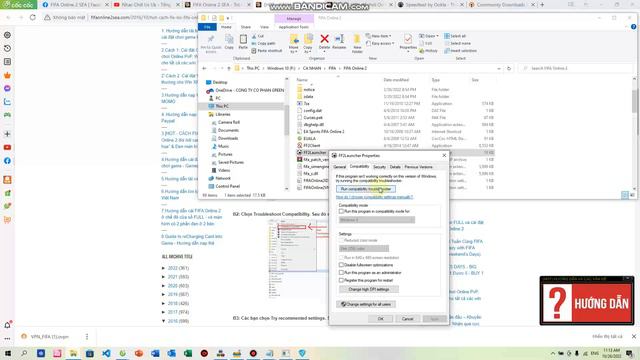Click the notification bell in browser sidebar
Viewport: 640px width, 360px height.
7,325
